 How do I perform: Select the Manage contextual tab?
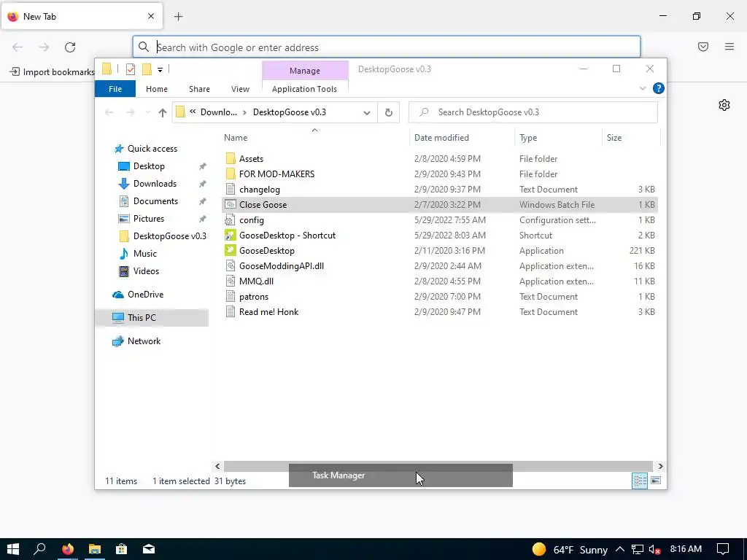pyautogui.click(x=305, y=71)
